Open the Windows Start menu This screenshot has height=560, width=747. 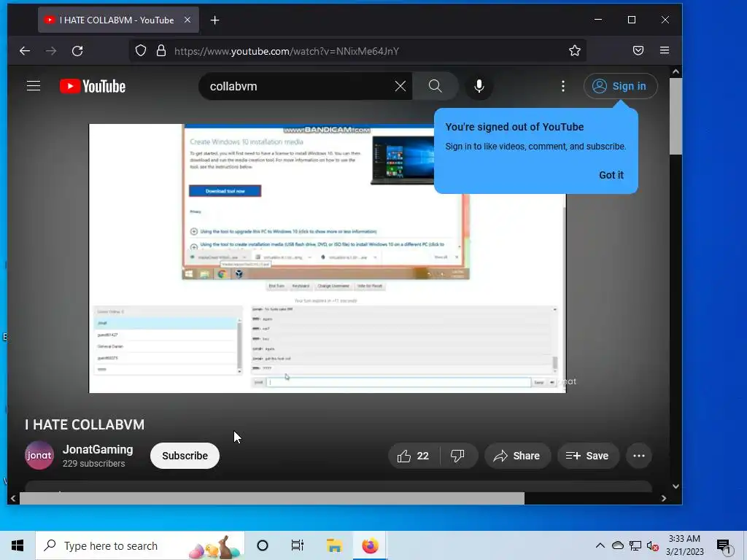click(18, 545)
